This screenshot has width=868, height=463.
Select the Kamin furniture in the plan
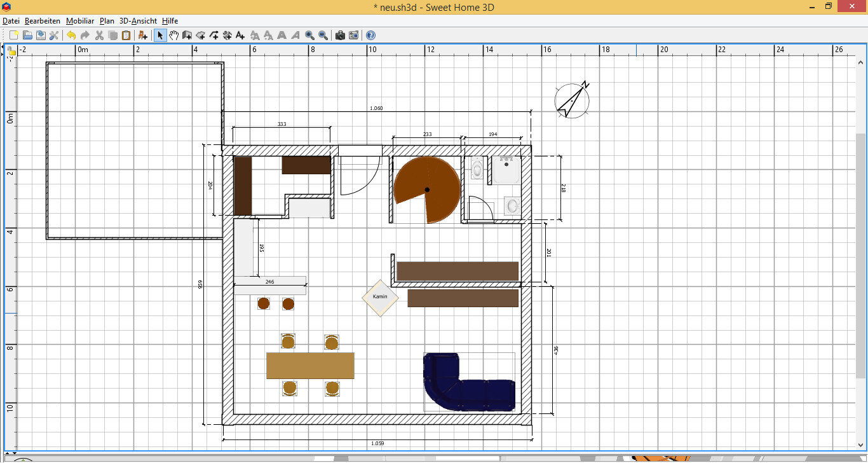pos(380,298)
